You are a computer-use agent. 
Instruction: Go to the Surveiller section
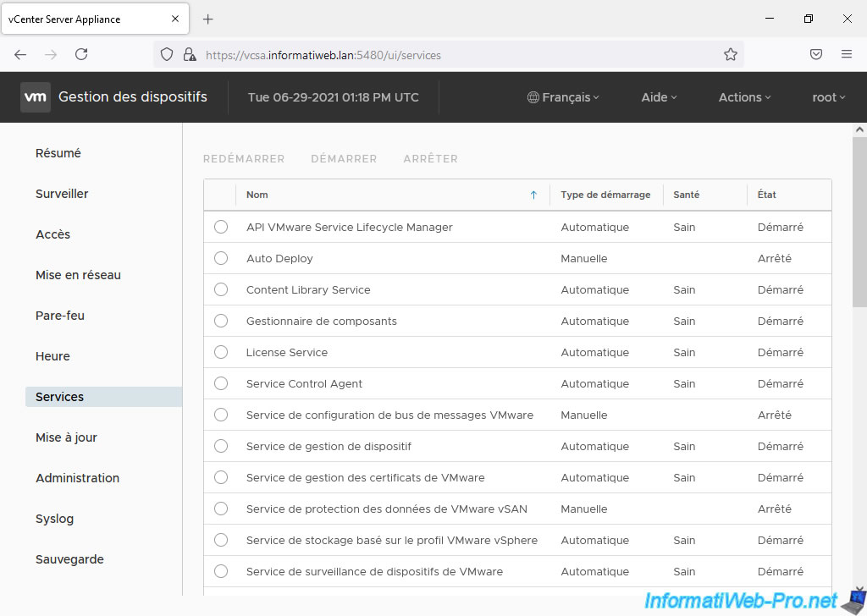[x=62, y=194]
